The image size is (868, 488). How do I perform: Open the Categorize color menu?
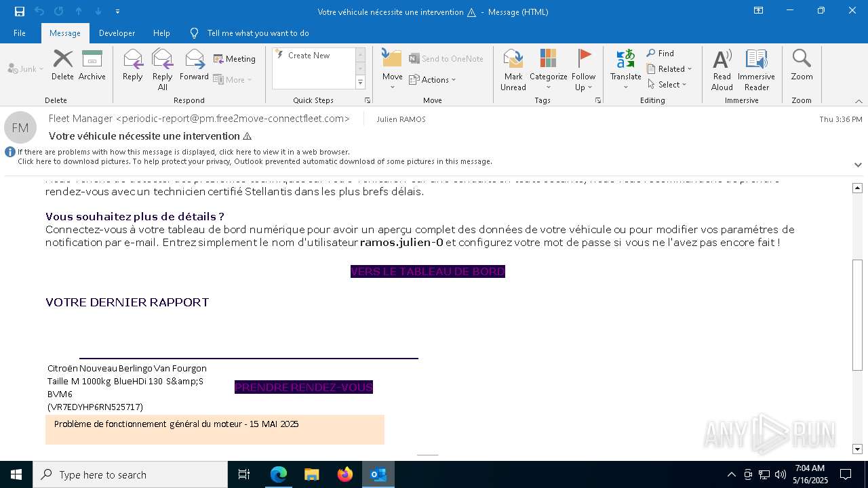pos(548,69)
